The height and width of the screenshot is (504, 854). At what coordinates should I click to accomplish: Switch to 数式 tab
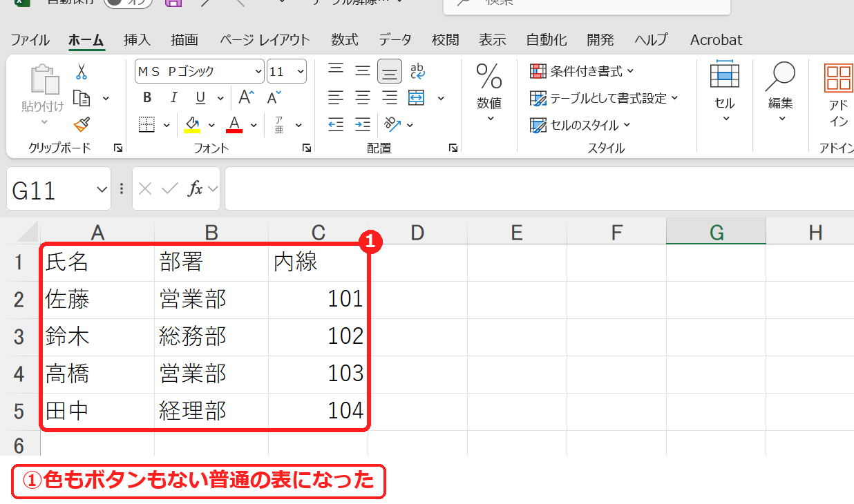point(344,40)
